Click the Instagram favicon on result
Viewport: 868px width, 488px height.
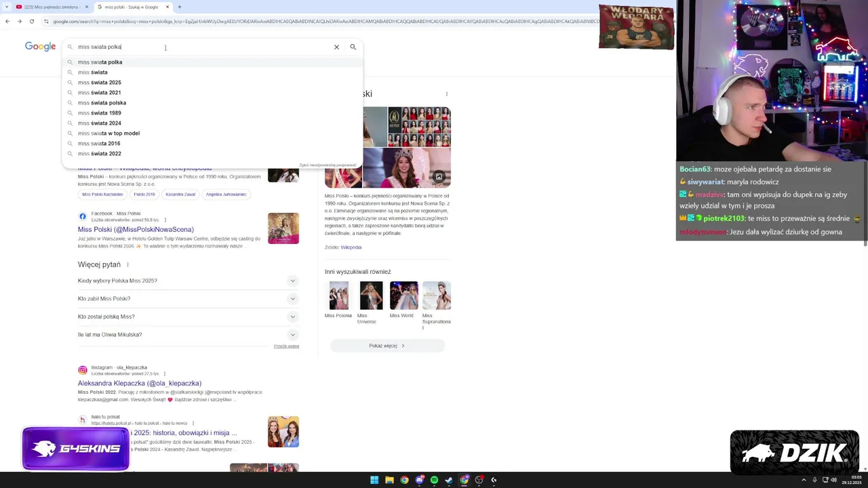[83, 370]
